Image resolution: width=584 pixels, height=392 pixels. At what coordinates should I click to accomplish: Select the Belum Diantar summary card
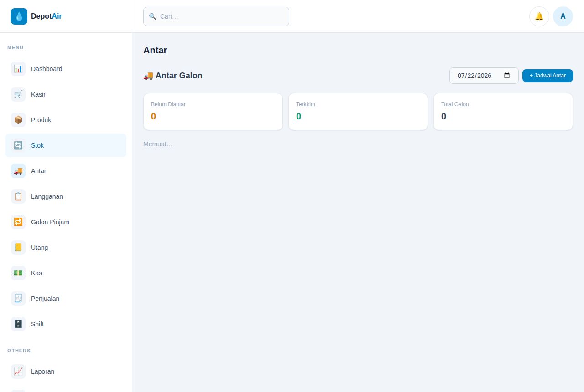(x=213, y=112)
